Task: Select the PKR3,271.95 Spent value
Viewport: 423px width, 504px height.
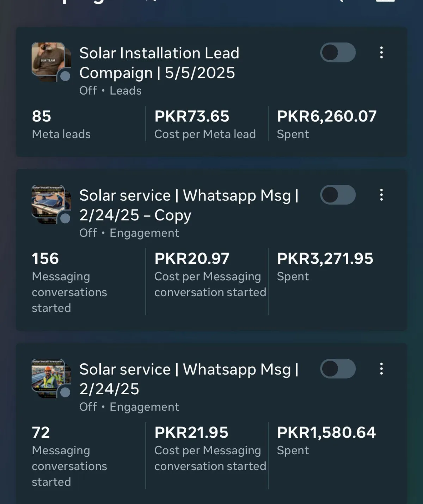Action: click(x=325, y=267)
